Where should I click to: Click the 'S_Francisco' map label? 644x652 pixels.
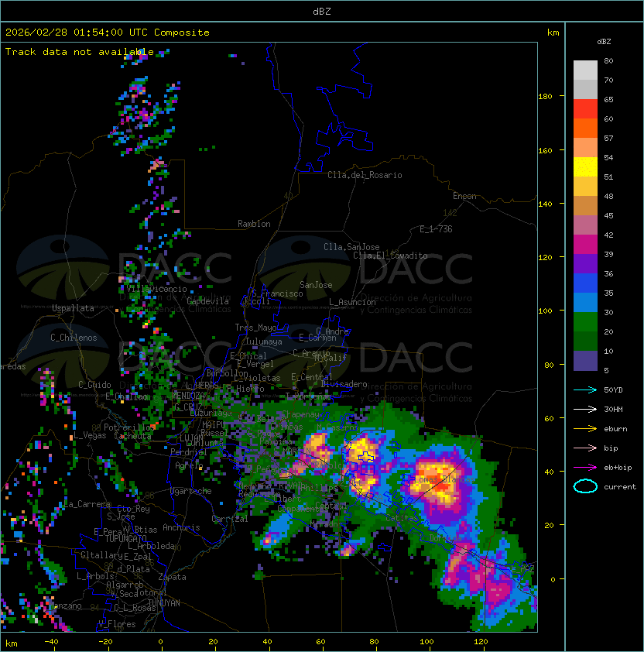point(277,293)
